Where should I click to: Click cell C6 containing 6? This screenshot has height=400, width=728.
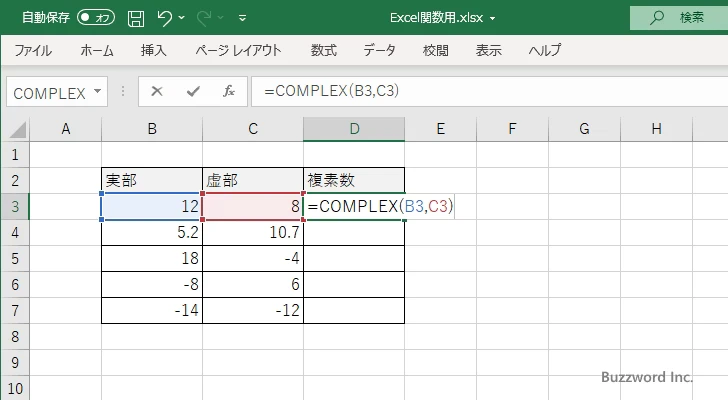click(253, 284)
